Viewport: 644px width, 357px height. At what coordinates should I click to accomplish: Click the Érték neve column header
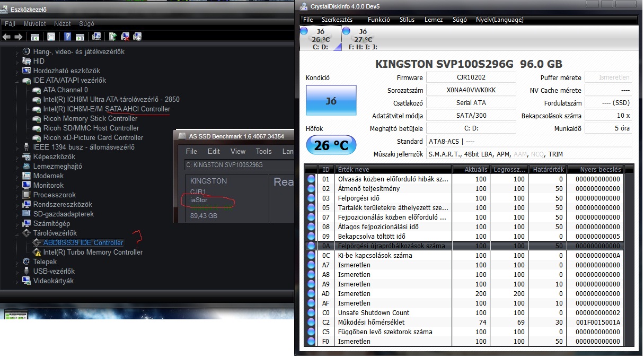[393, 169]
